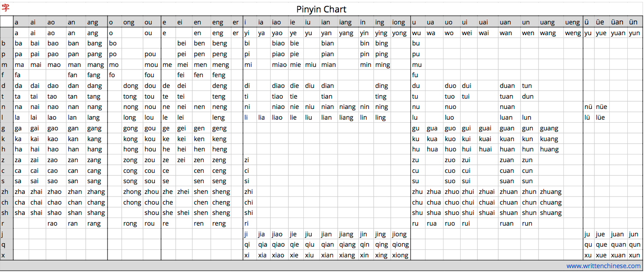Image resolution: width=644 pixels, height=272 pixels.
Task: Select the 'nüe' cell
Action: click(601, 107)
